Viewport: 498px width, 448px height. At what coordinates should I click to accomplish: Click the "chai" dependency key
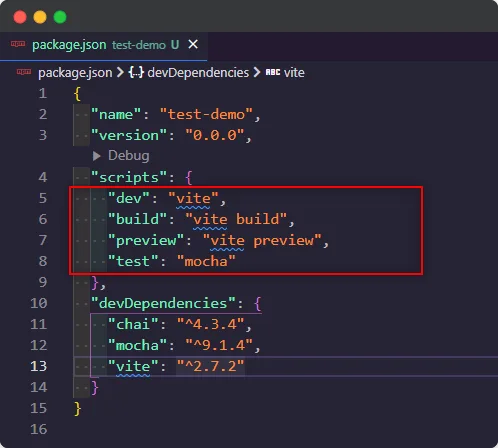(x=133, y=324)
